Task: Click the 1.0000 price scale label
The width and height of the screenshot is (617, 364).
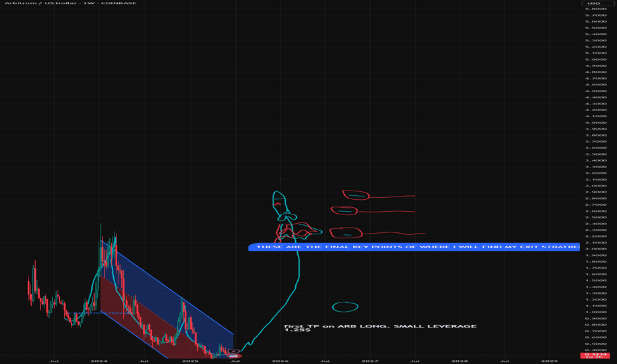Action: tap(598, 312)
